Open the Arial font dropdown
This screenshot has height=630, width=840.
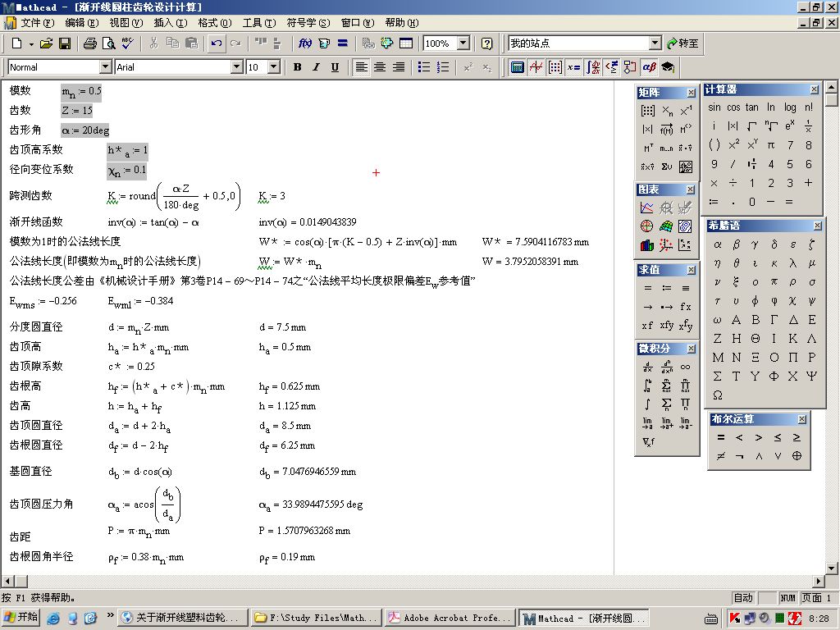click(237, 67)
